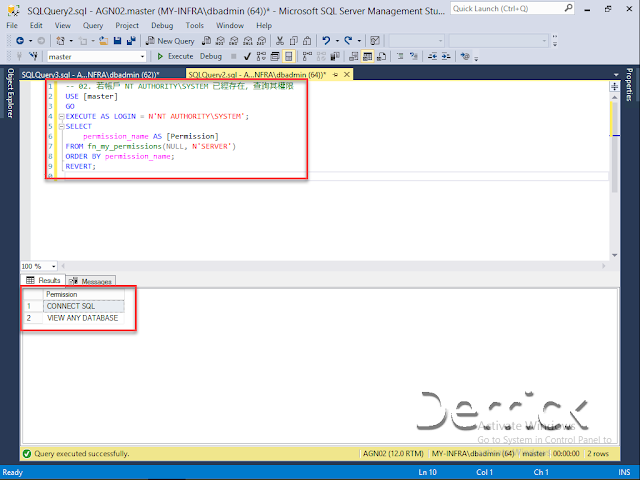Click the New Project toolbar icon
The height and width of the screenshot is (480, 640).
point(60,41)
